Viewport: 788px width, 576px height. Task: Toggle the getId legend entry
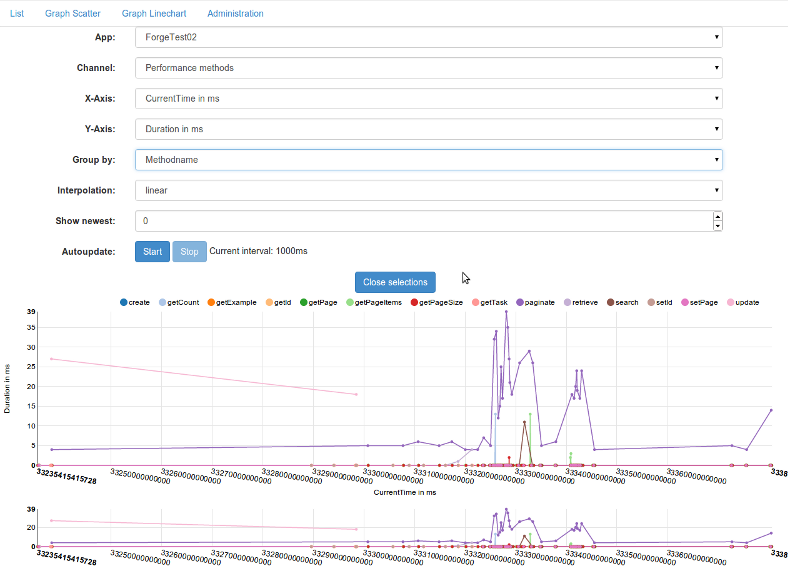pos(278,303)
